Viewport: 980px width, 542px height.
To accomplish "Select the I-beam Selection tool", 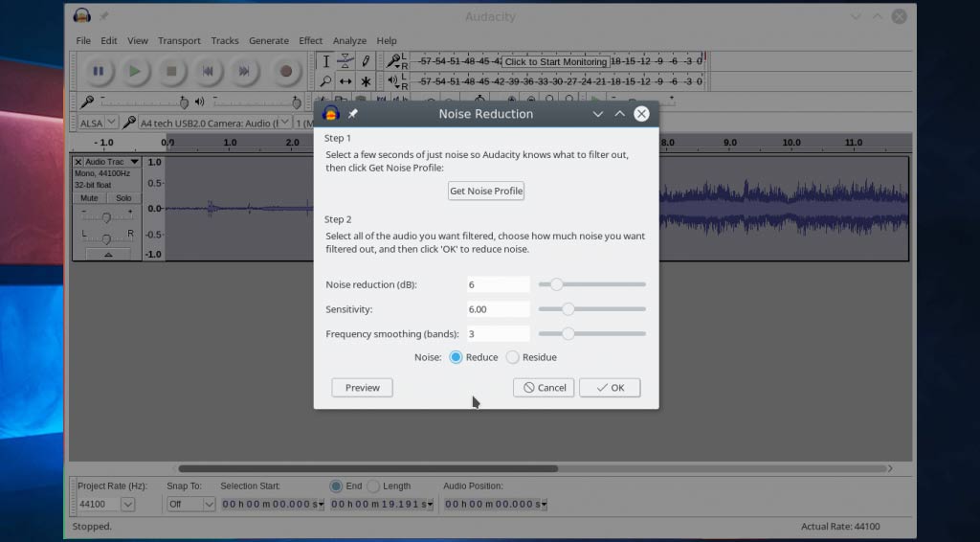I will pyautogui.click(x=325, y=61).
